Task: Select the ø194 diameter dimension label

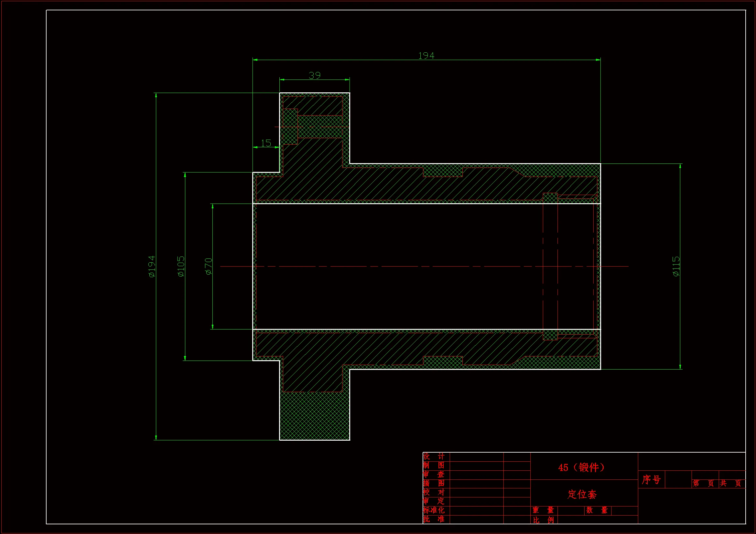Action: tap(151, 266)
